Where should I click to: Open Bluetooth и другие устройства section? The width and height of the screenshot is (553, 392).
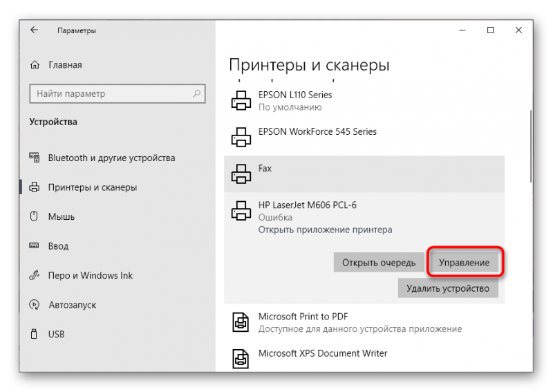(111, 158)
